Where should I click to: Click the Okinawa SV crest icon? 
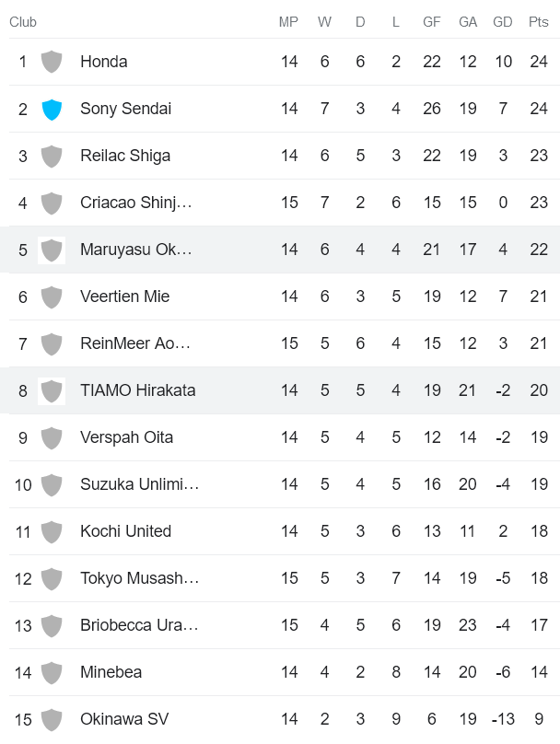click(x=52, y=719)
